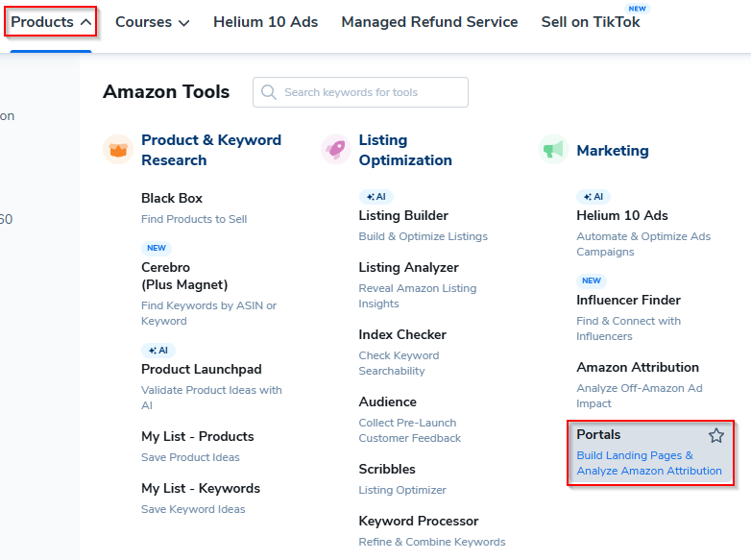Screen dimensions: 751x560
Task: Click the AI badge above Helium 10 Ads
Action: tap(594, 196)
